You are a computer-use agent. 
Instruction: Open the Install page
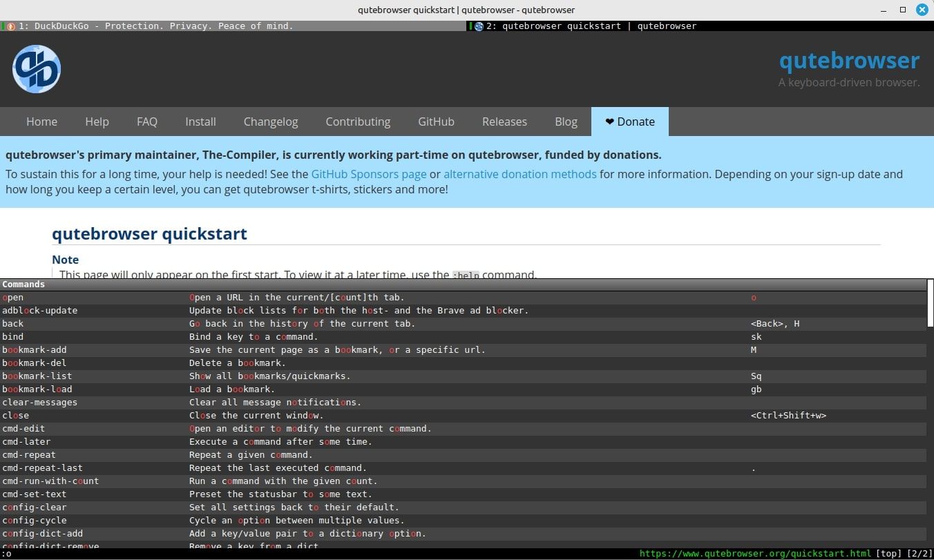200,122
